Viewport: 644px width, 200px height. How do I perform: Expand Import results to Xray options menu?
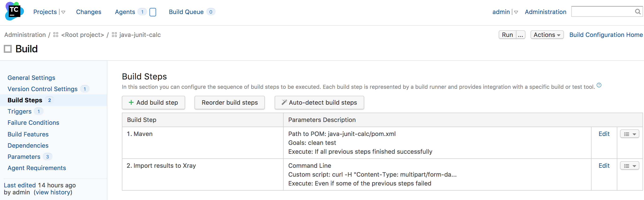coord(629,166)
